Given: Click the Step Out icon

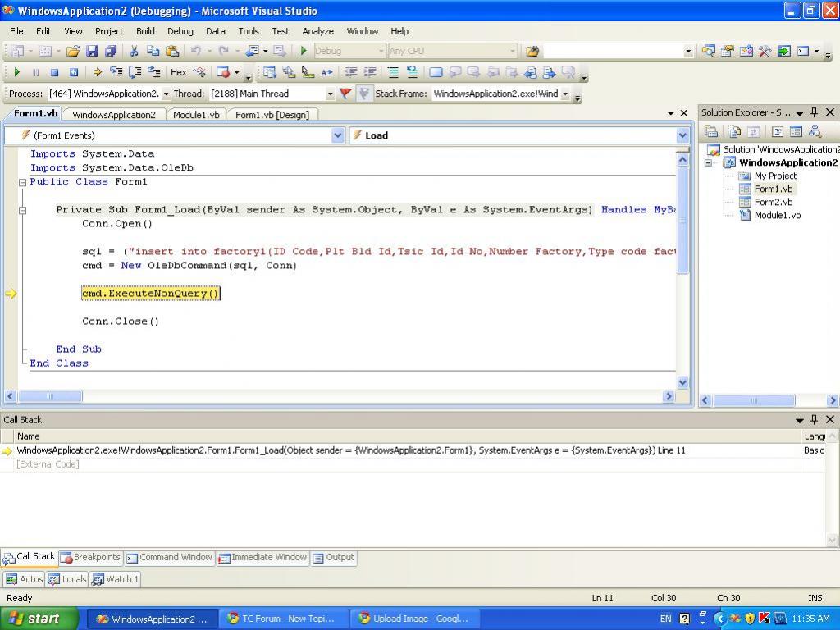Looking at the screenshot, I should (x=154, y=72).
